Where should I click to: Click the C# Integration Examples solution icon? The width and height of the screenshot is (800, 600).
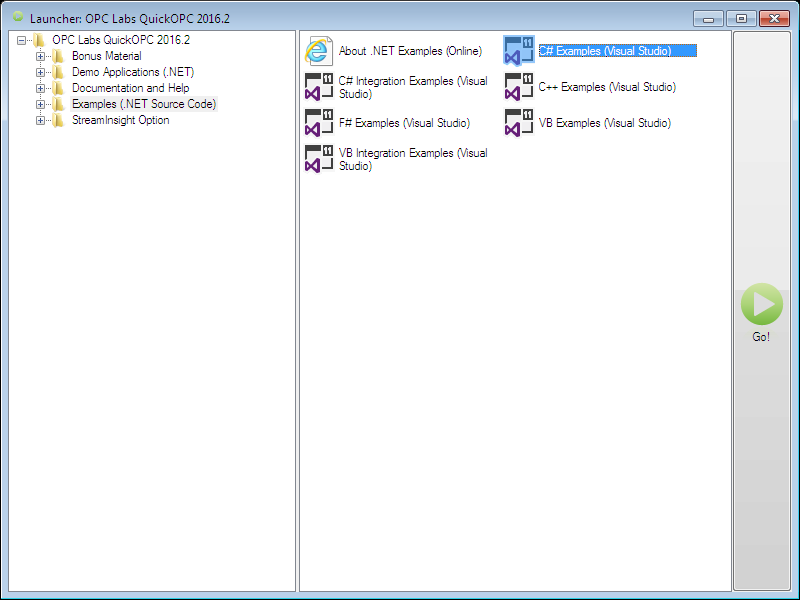coord(319,87)
